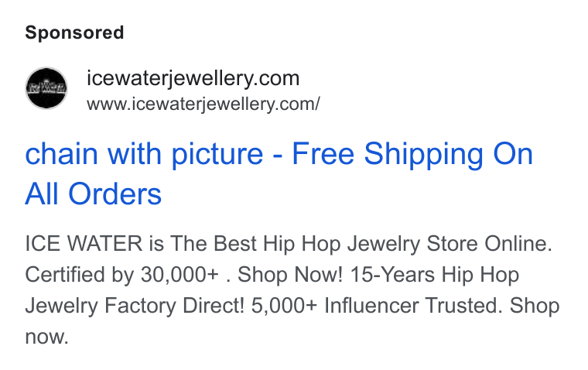Click the www.icewaterjewellery.com/ URL text
588x370 pixels.
click(203, 104)
